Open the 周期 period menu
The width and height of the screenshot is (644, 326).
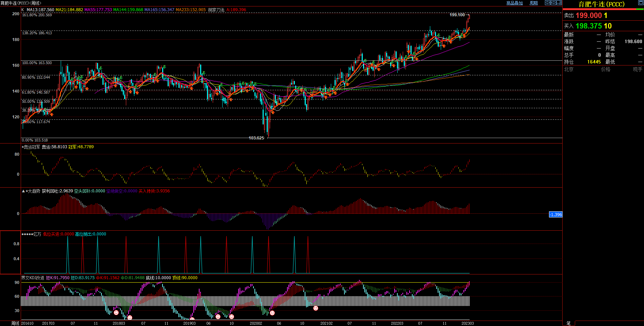click(534, 3)
